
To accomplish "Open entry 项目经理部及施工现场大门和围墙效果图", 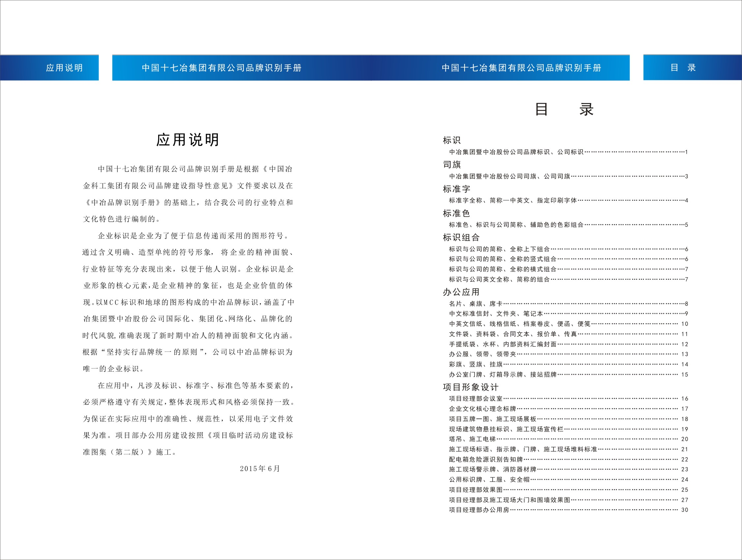I will (569, 500).
